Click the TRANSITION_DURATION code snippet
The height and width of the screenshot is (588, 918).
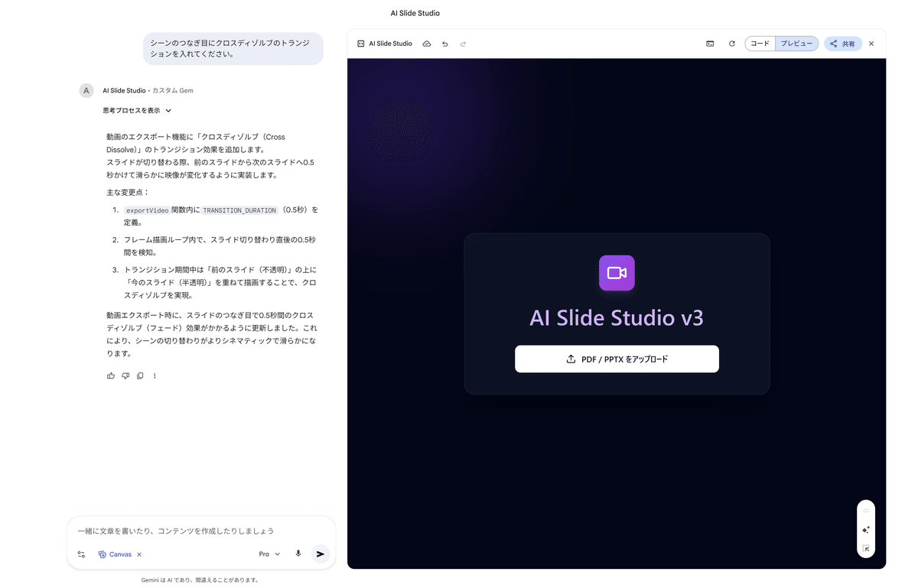pos(239,210)
